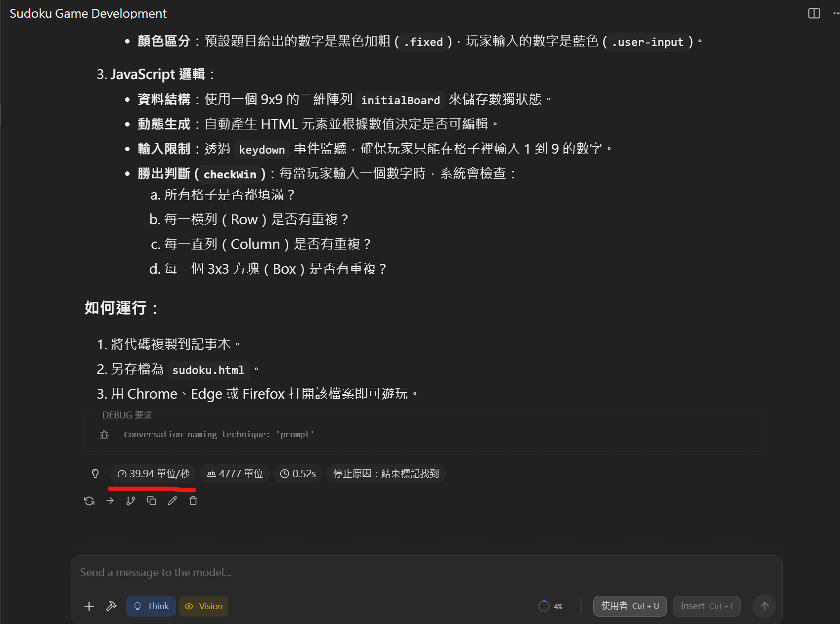Click 所有格子是否都填滿 line
The image size is (840, 624).
229,195
